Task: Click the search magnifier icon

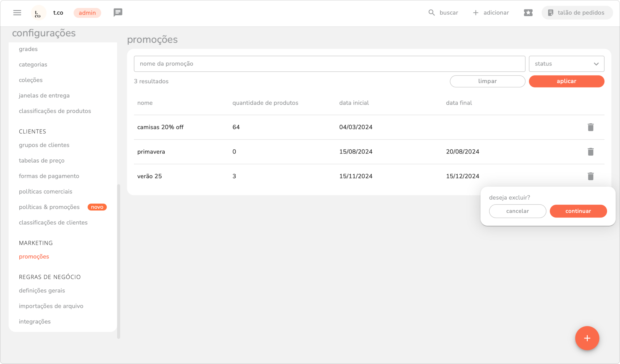Action: tap(431, 13)
